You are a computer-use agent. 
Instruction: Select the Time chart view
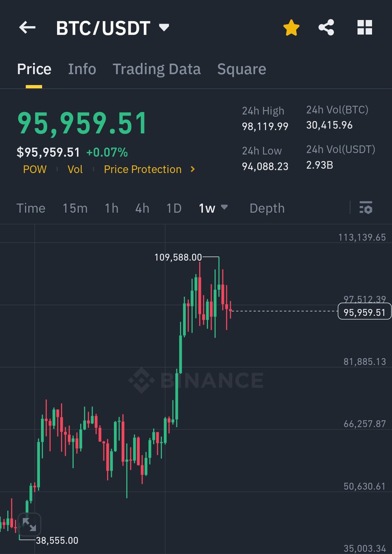coord(31,208)
